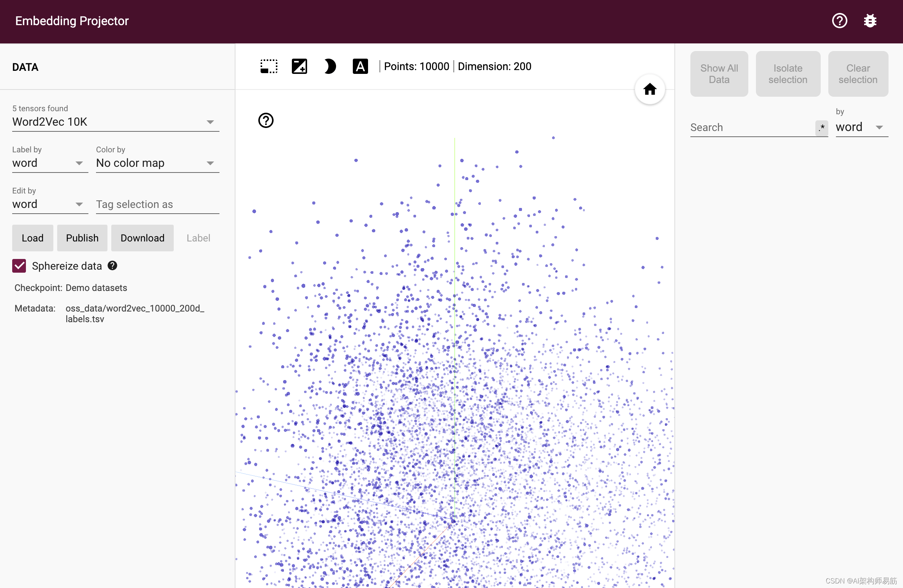This screenshot has width=903, height=588.
Task: Click the regex .* search toggle button
Action: click(822, 128)
